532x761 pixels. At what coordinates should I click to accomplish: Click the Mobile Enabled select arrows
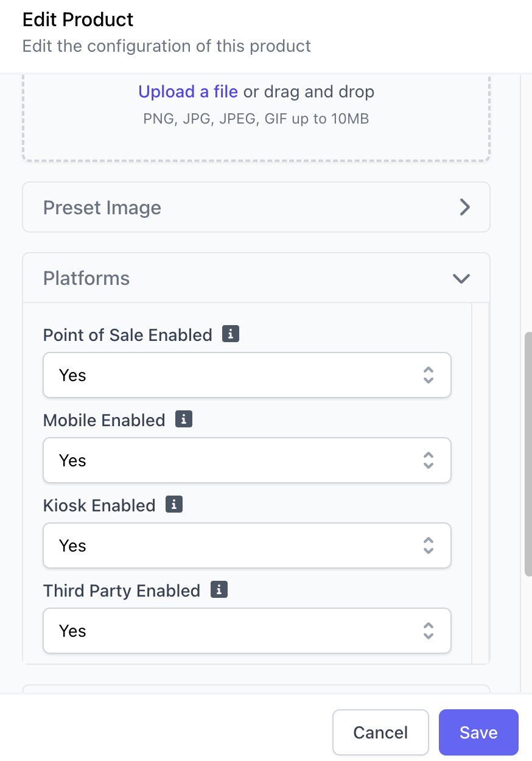click(x=429, y=460)
